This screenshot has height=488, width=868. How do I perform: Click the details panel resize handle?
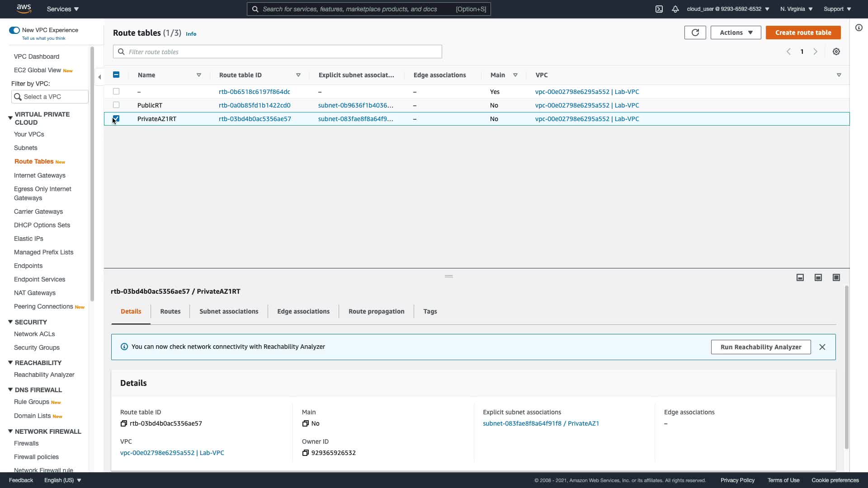[x=448, y=276]
